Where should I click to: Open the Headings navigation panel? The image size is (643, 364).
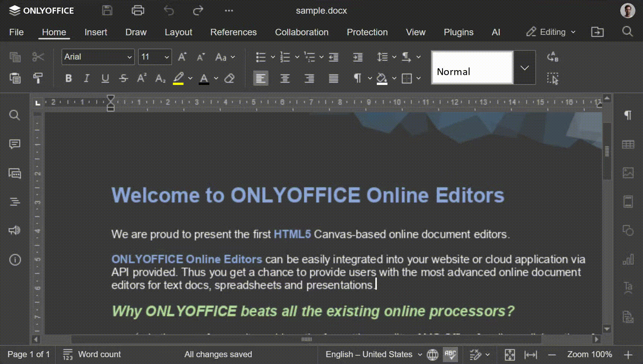click(14, 202)
